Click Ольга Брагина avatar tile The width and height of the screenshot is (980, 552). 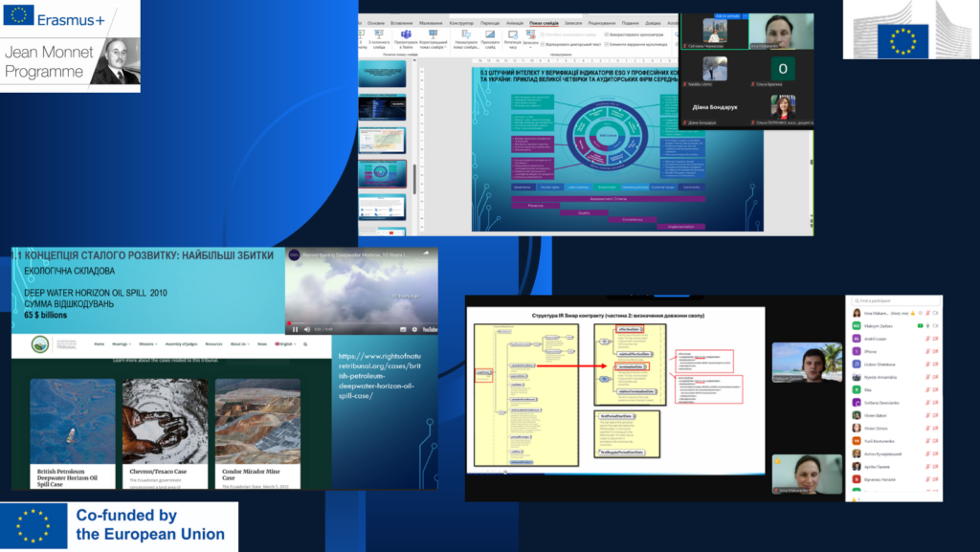782,69
